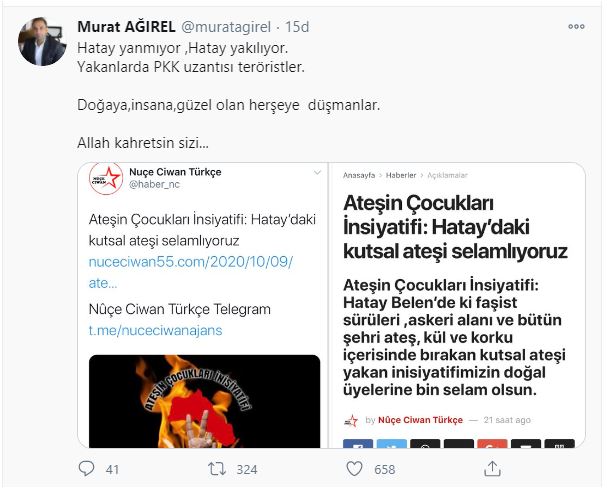Go to Anasayfa breadcrumb
Image resolution: width=607 pixels, height=488 pixels.
[359, 175]
